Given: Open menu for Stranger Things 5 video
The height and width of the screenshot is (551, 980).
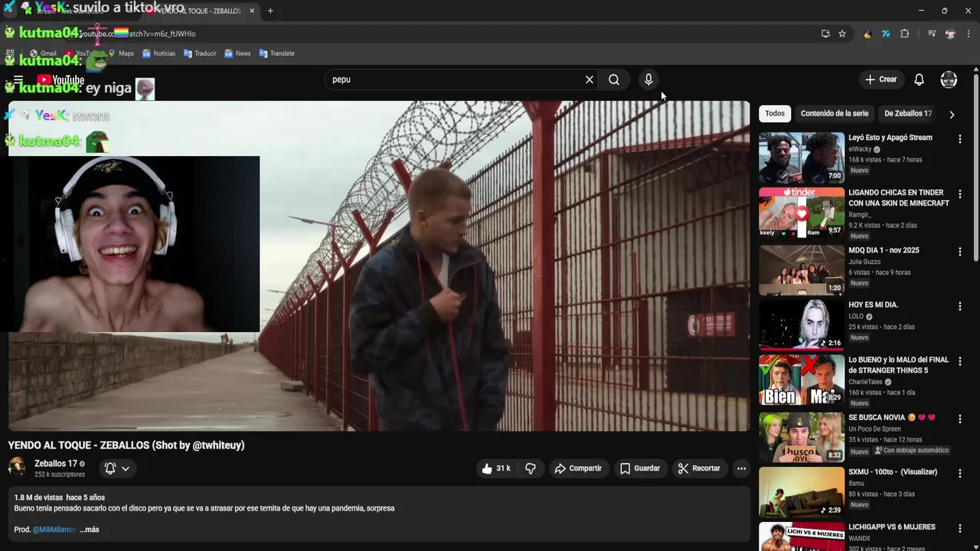Looking at the screenshot, I should tap(959, 361).
